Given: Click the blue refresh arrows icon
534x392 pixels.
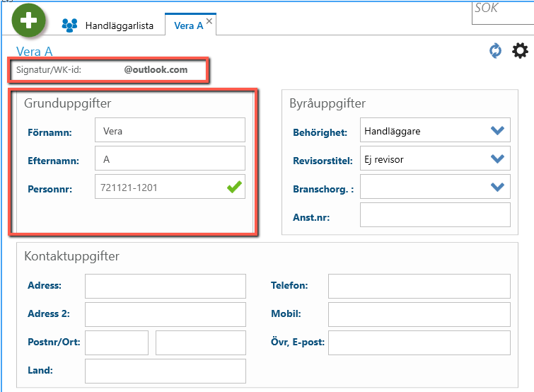Looking at the screenshot, I should [495, 51].
